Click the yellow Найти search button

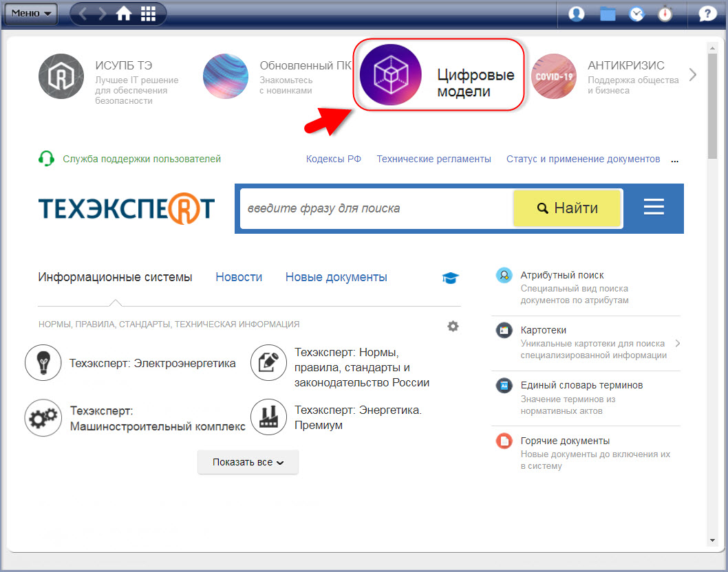pos(567,208)
